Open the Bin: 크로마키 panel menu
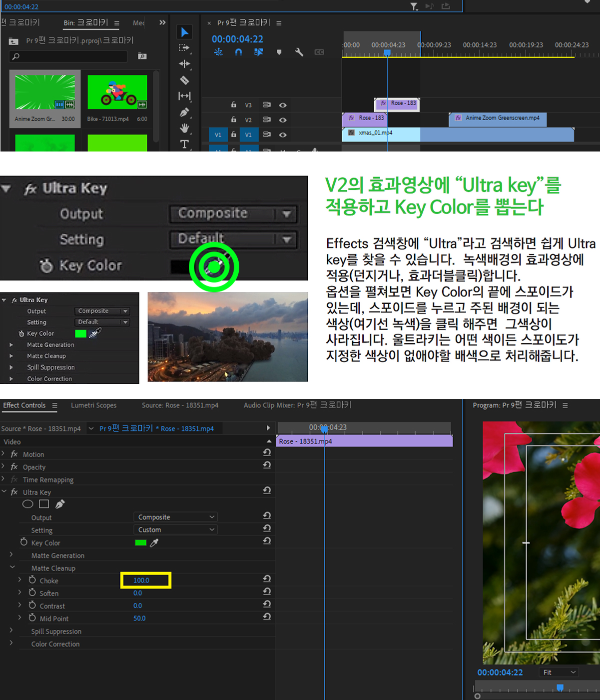This screenshot has height=700, width=600. tap(117, 23)
